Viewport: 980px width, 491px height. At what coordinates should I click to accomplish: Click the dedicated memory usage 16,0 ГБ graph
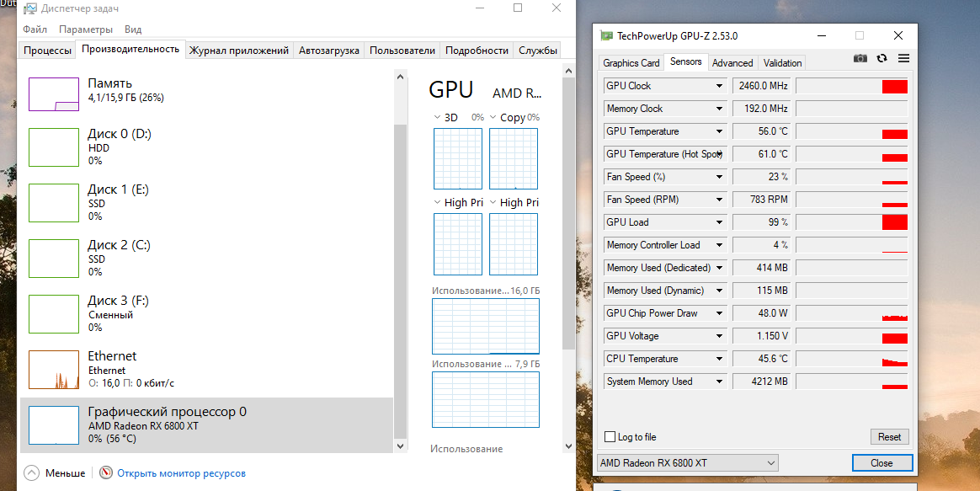point(486,327)
